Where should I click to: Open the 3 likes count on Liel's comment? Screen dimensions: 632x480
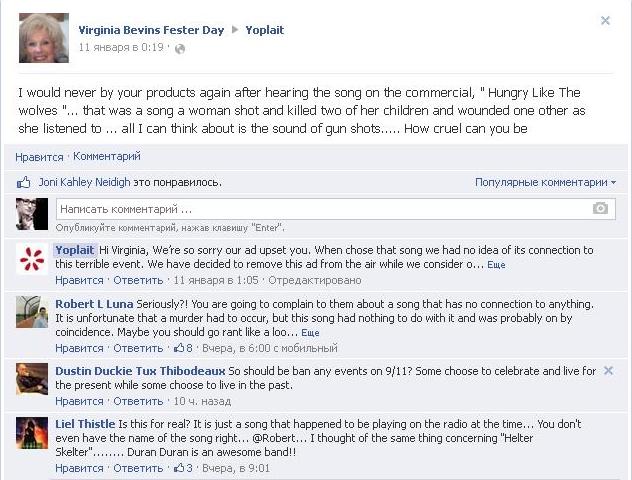tap(183, 468)
